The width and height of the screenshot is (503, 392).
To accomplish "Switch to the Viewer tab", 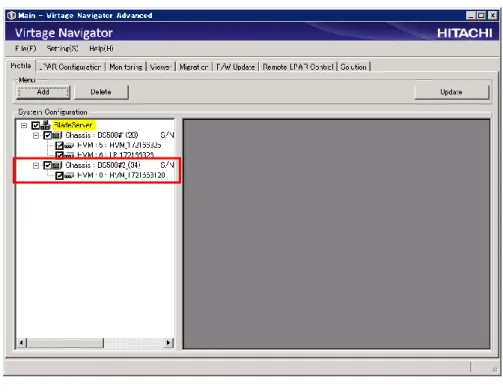I will 161,67.
